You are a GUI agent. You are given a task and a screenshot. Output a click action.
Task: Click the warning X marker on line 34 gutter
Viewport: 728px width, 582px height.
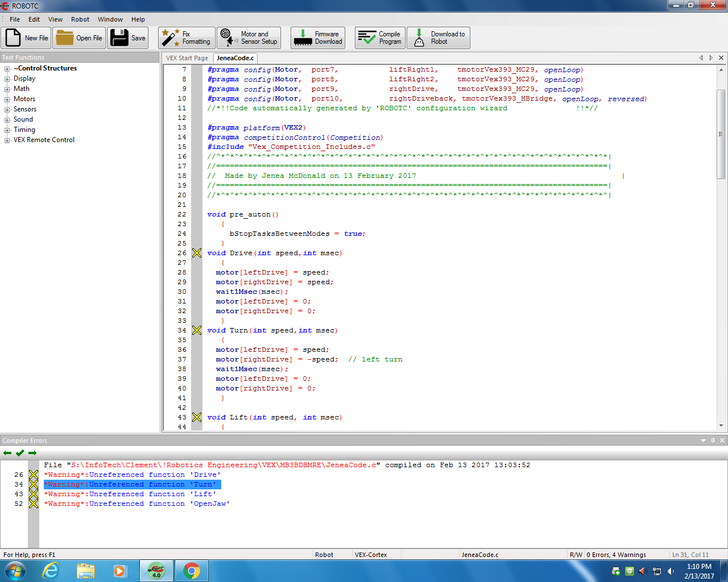pos(197,330)
